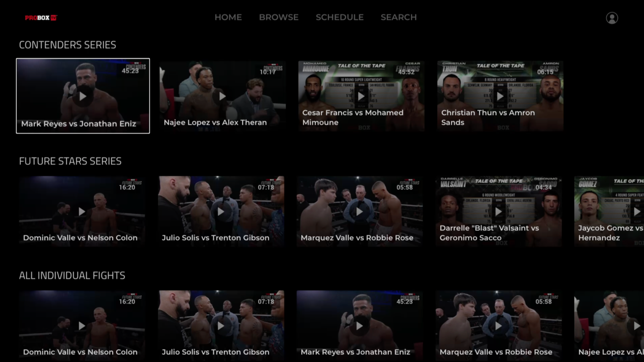Open the user account profile icon
644x362 pixels.
tap(612, 18)
